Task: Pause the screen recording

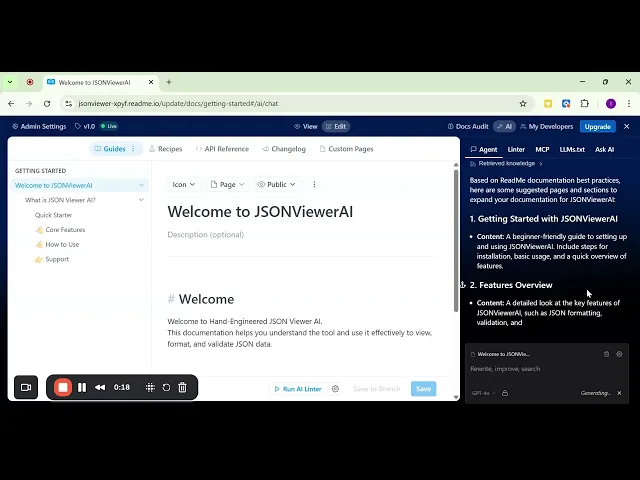Action: tap(82, 387)
